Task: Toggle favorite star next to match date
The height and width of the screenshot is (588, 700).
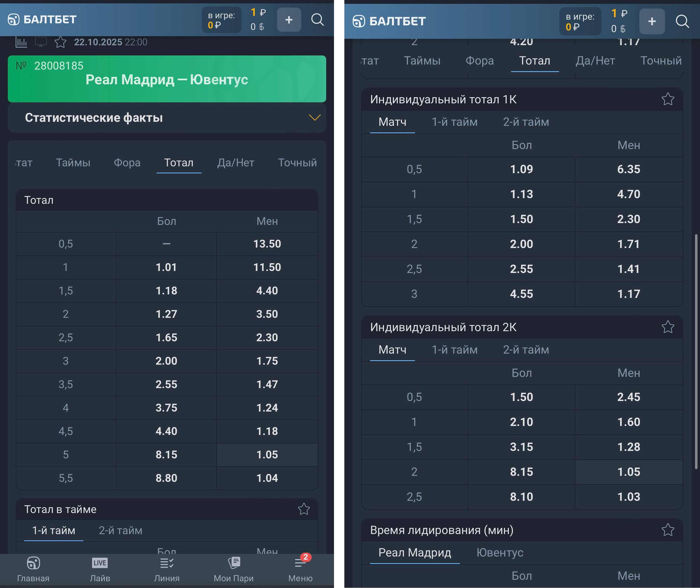Action: pyautogui.click(x=60, y=42)
